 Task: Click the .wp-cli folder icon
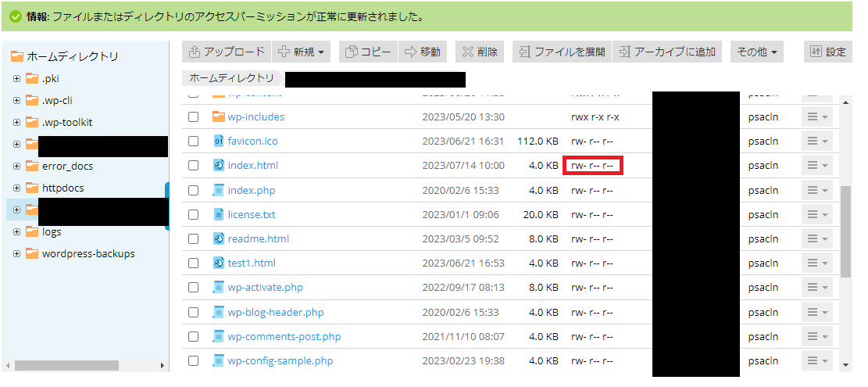click(32, 101)
